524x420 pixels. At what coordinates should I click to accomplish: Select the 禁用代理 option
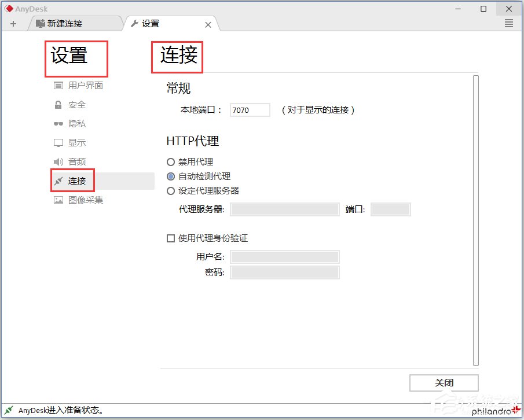pos(171,162)
